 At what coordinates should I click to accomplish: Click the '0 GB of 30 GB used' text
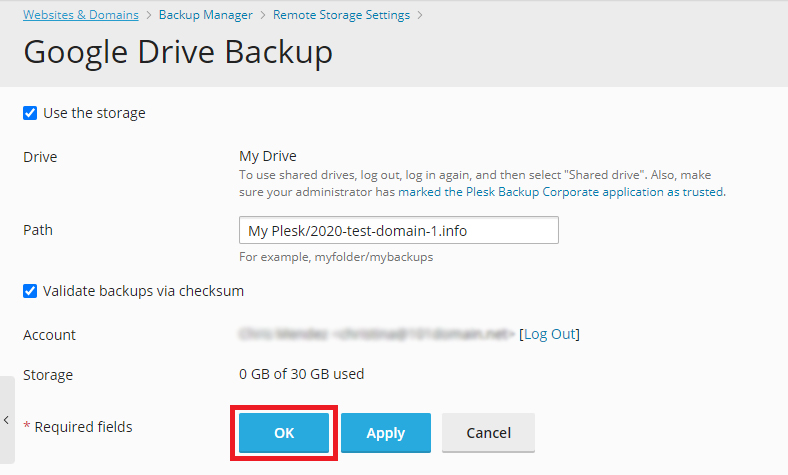click(301, 374)
